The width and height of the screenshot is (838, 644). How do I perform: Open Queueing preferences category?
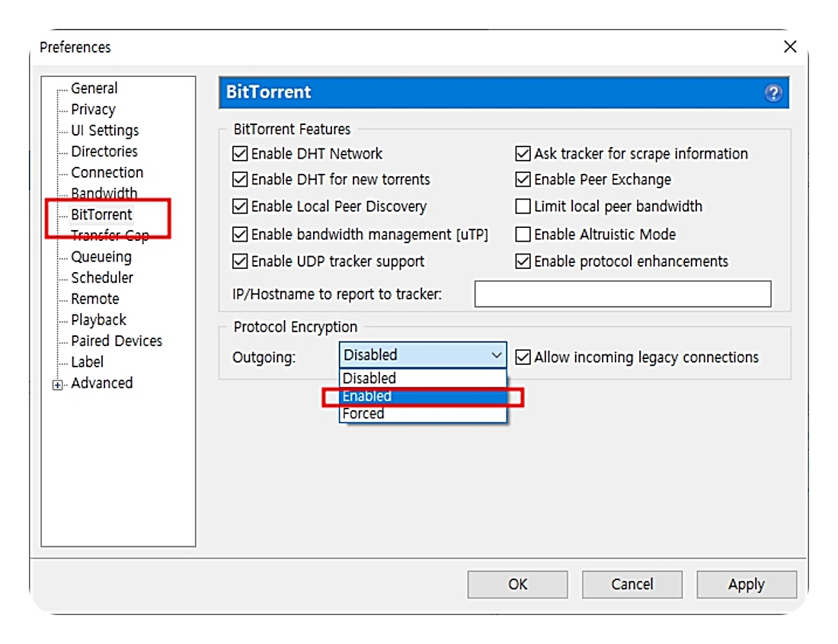(101, 257)
